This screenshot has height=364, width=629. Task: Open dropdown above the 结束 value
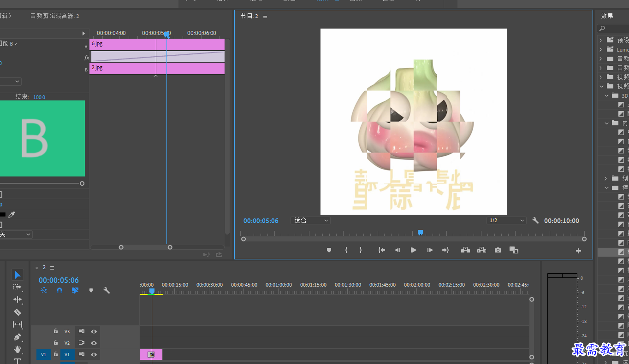pos(11,82)
